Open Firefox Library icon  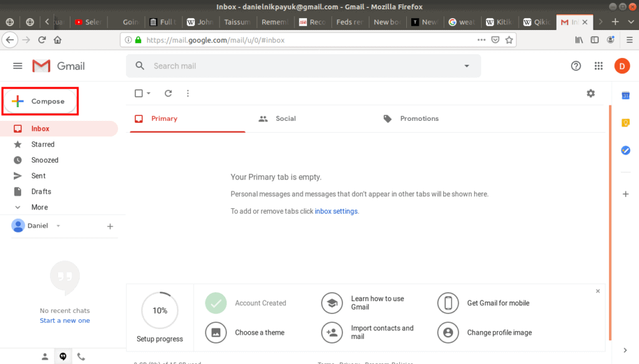click(578, 40)
